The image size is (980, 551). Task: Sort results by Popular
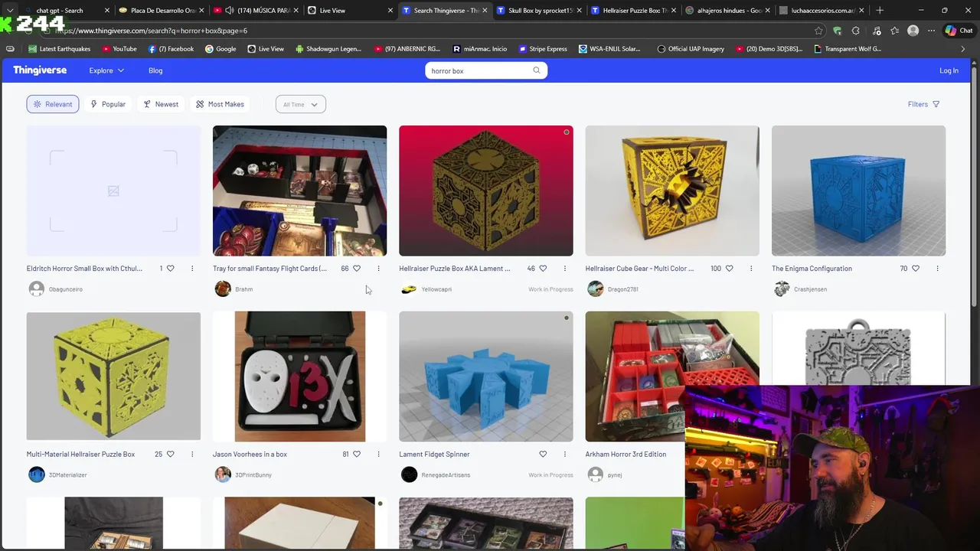click(x=108, y=104)
